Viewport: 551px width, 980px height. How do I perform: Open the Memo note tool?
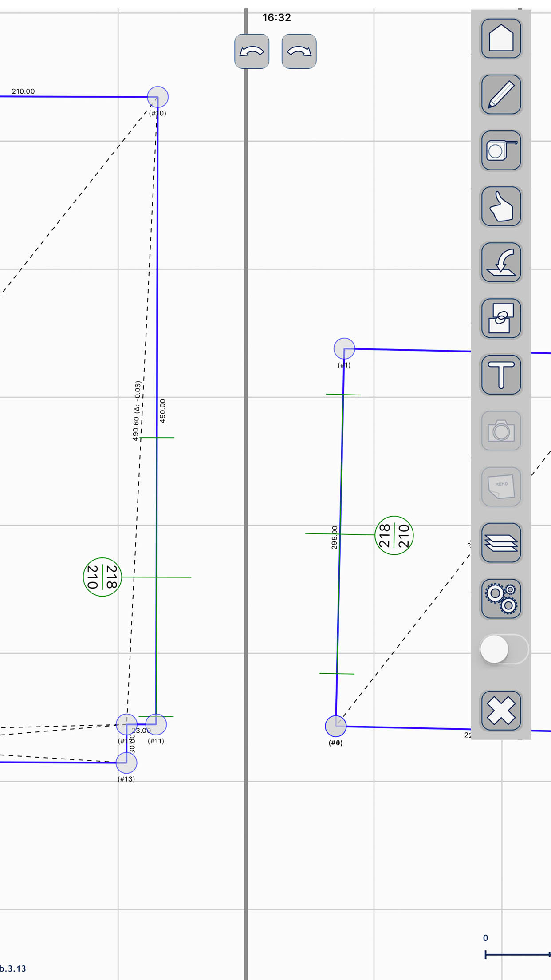tap(501, 486)
